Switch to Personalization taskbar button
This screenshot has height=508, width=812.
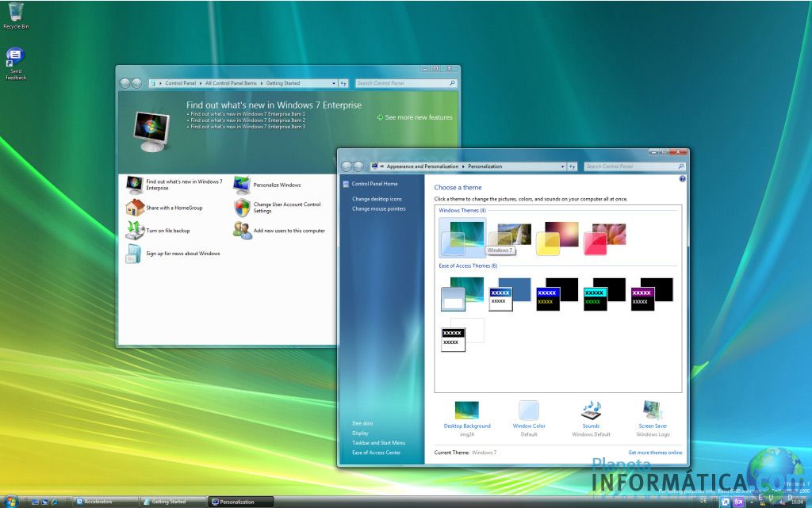tap(241, 502)
